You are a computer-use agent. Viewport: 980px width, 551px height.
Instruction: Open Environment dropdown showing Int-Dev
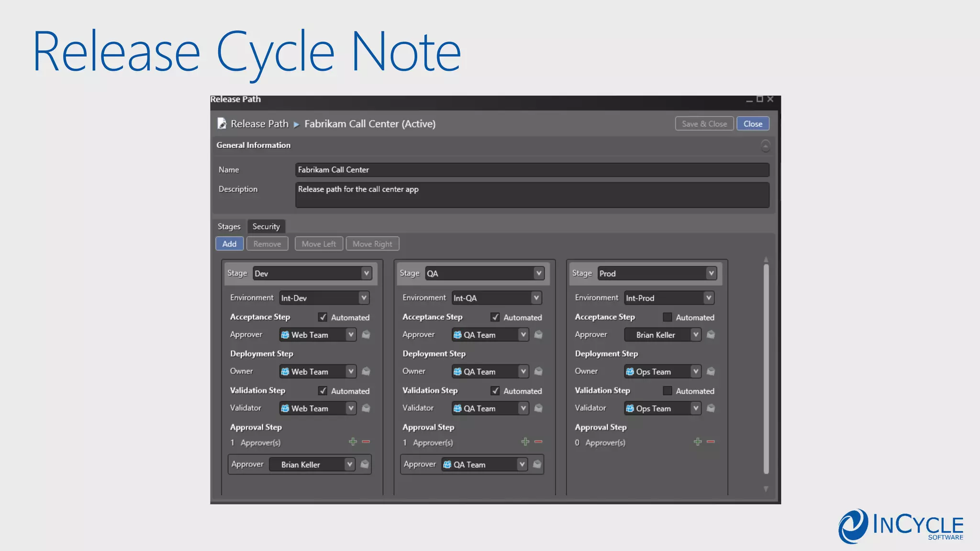(324, 298)
